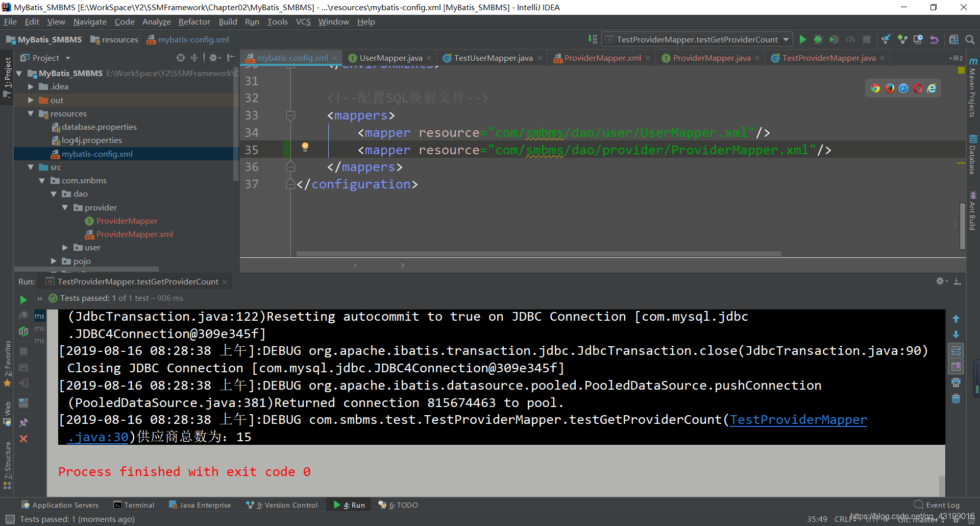Expand the .idea folder
Image resolution: width=980 pixels, height=526 pixels.
(x=31, y=87)
